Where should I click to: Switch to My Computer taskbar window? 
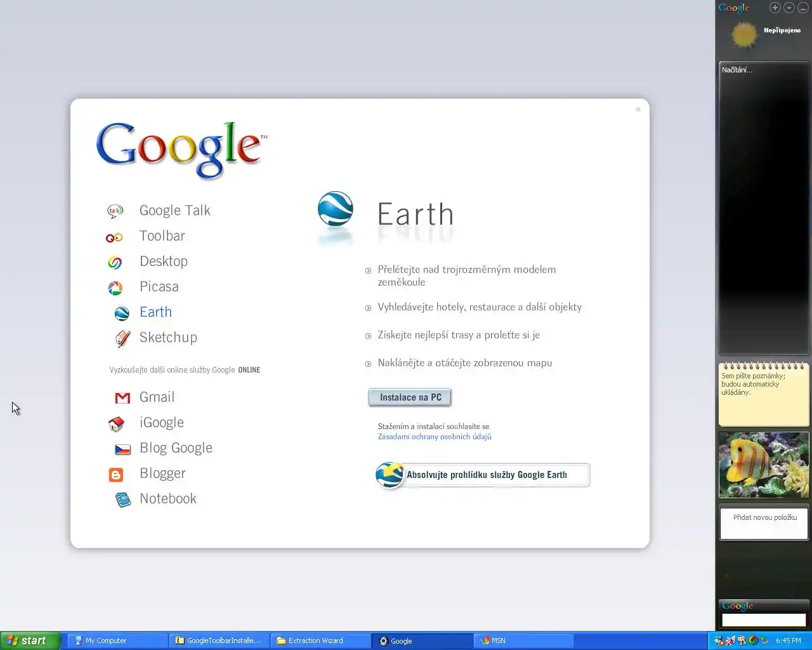[x=117, y=640]
